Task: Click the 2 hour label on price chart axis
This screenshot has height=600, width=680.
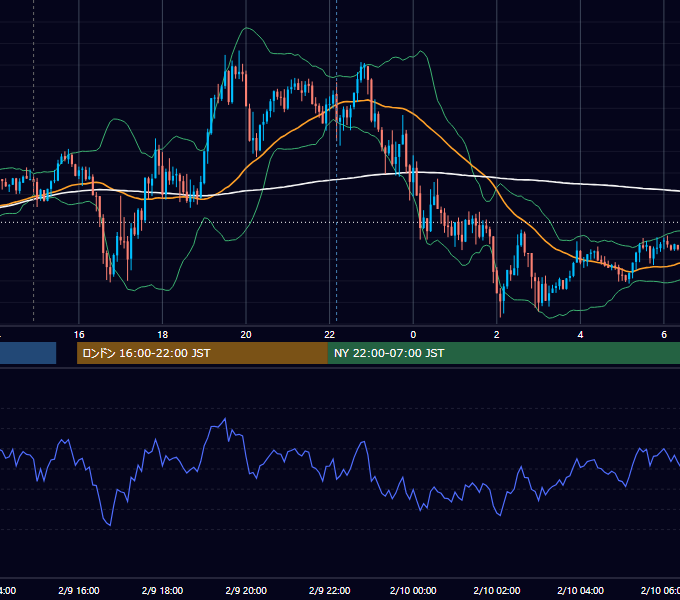Action: 497,335
